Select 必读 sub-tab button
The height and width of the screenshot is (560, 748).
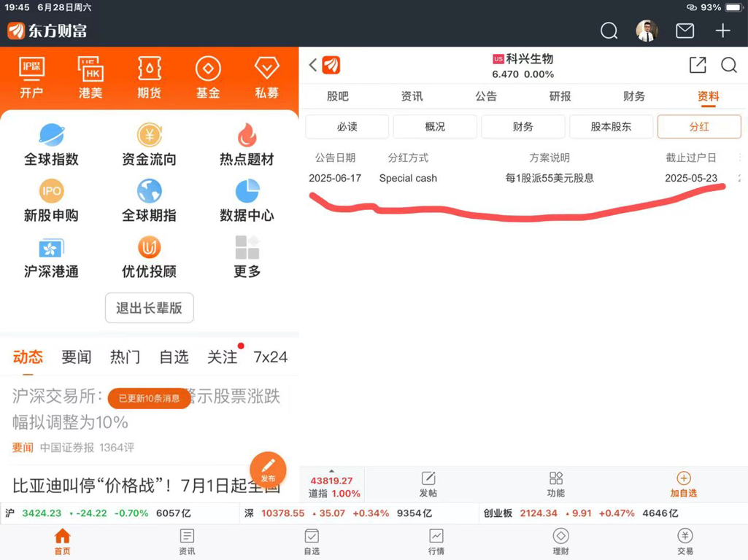pos(347,127)
